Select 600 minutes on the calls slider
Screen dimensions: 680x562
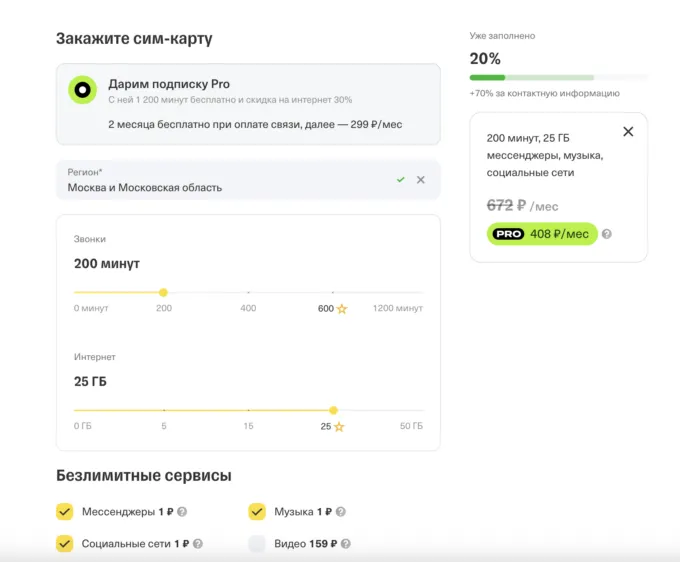click(x=326, y=293)
